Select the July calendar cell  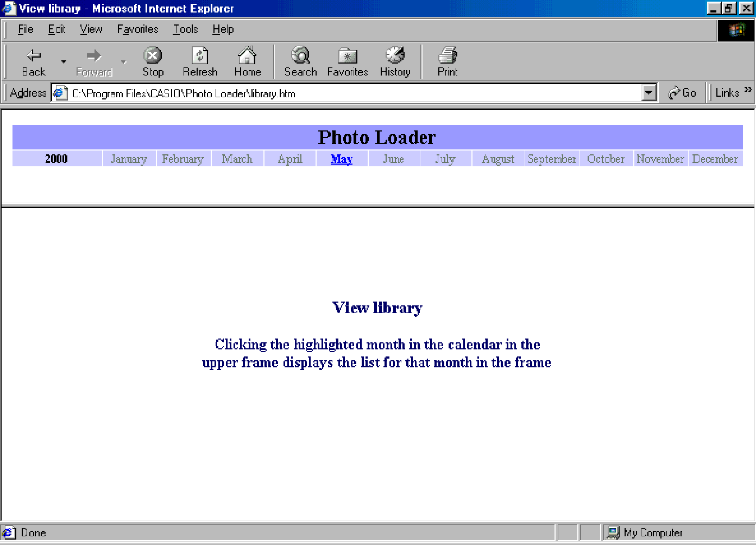[445, 159]
